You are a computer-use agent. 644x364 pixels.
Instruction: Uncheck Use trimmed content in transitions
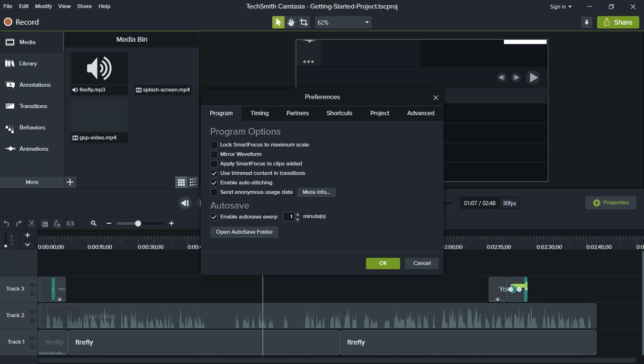tap(214, 173)
